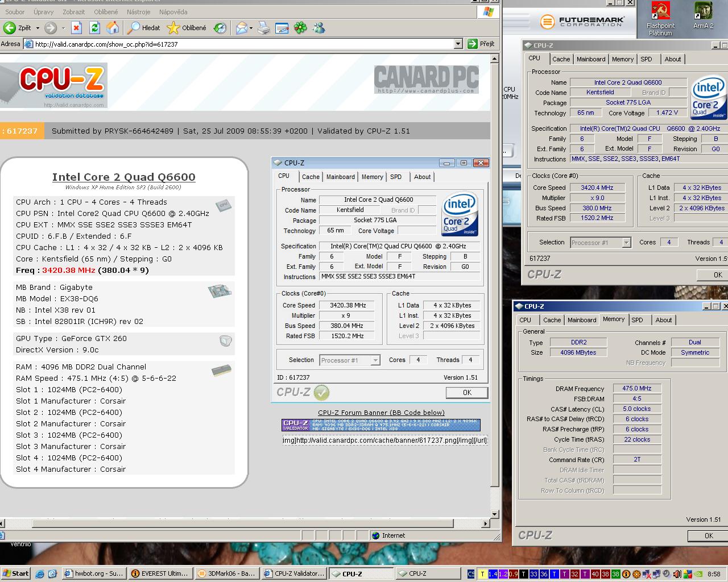The image size is (728, 582).
Task: Click the BB code banner text field
Action: 385,440
